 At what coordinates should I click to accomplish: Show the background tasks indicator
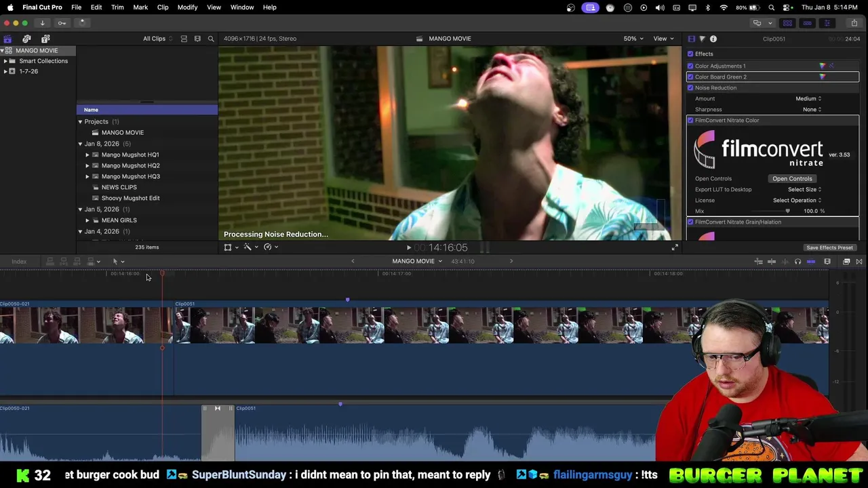coord(82,23)
